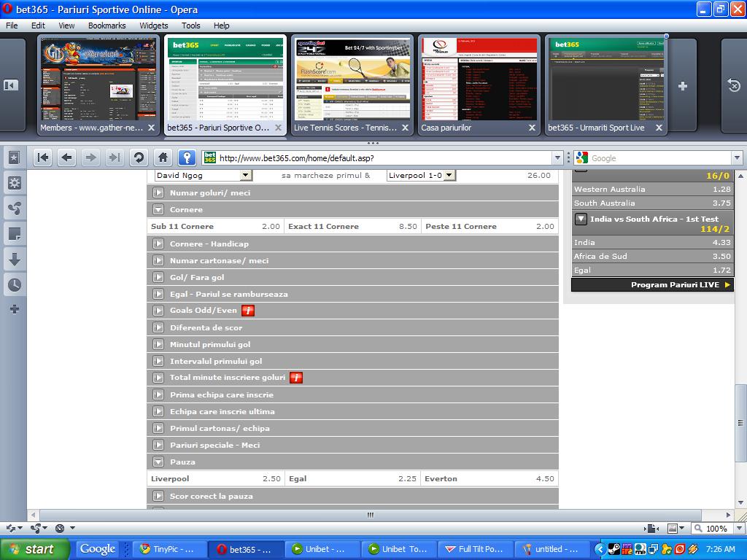The width and height of the screenshot is (747, 560).
Task: Open the Windows start menu
Action: 34,549
